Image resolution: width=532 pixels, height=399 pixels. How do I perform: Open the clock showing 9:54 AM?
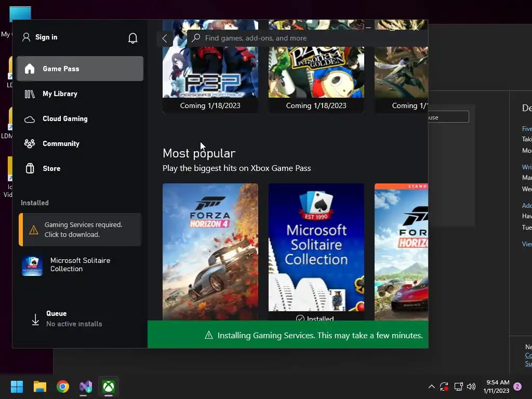point(496,387)
